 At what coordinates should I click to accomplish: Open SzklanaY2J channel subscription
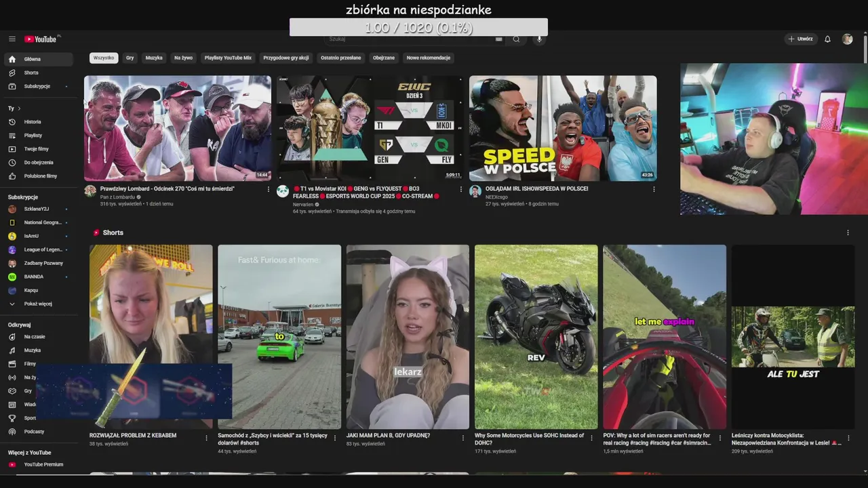tap(39, 209)
